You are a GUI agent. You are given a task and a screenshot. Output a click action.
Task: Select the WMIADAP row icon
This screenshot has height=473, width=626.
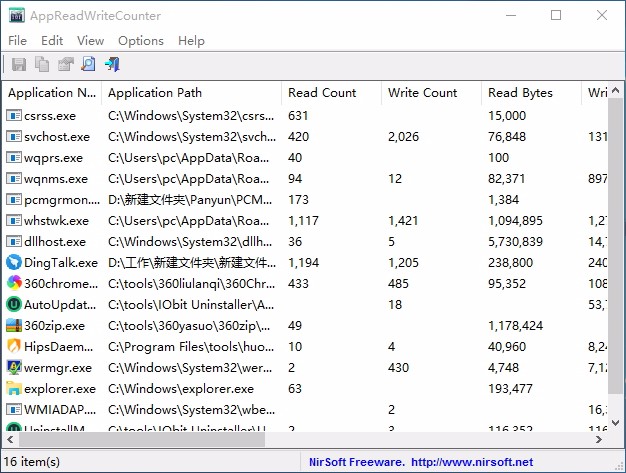click(x=14, y=409)
